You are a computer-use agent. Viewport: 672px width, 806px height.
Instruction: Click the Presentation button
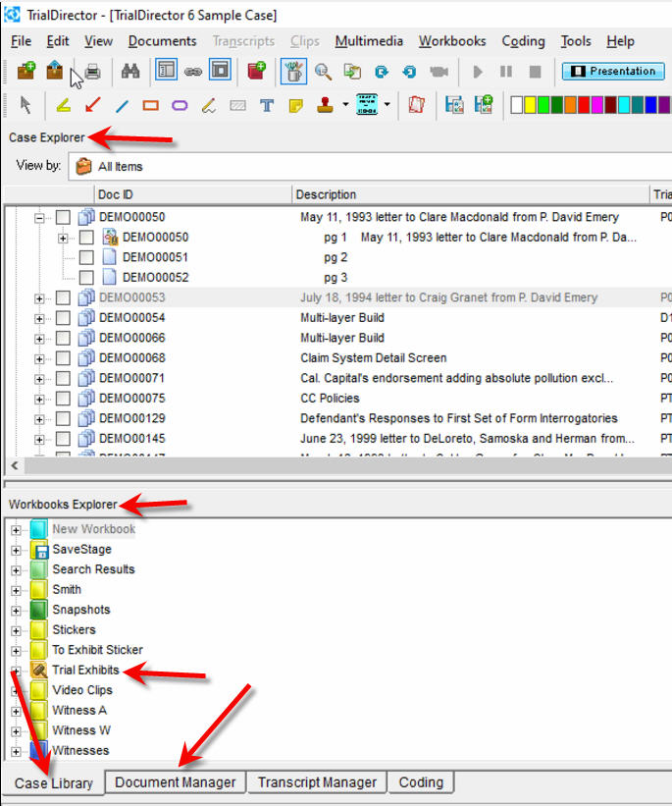coord(613,71)
